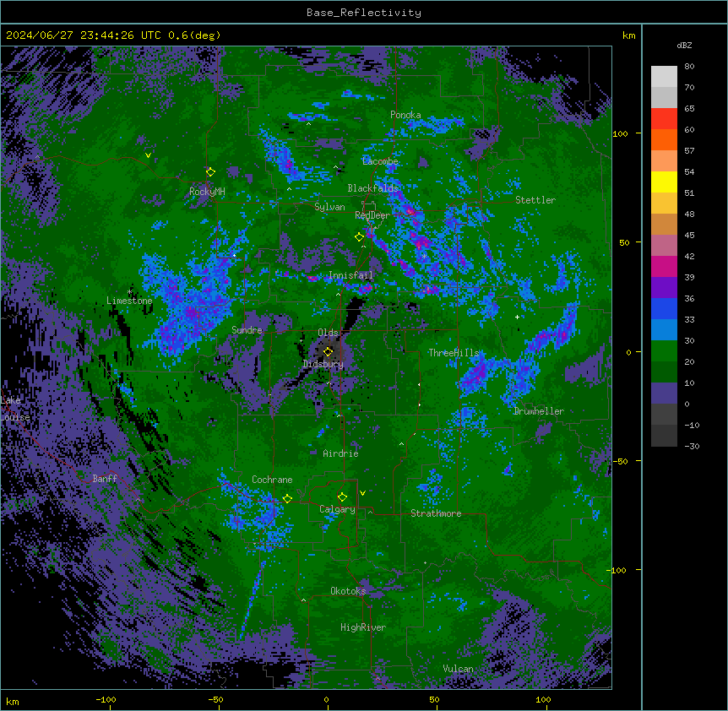Click the RedDeer city label
Image resolution: width=728 pixels, height=711 pixels.
pyautogui.click(x=372, y=215)
